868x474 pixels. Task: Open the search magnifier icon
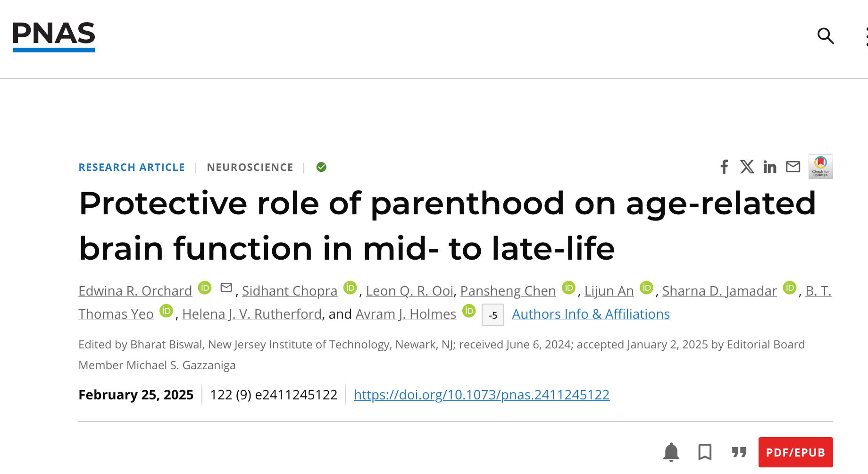point(826,36)
